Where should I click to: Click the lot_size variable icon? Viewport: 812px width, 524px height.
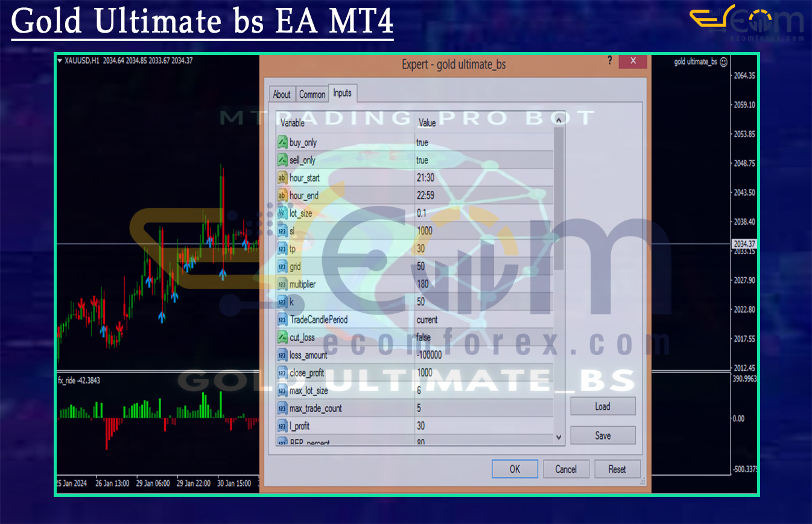[x=282, y=213]
